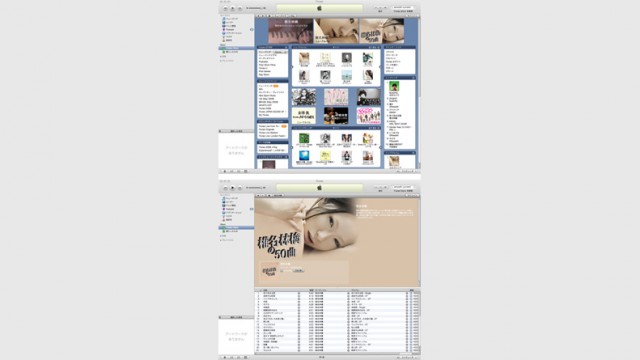Open the 50曲 banner at top right
Image resolution: width=640 pixels, height=360 pixels.
pos(382,31)
